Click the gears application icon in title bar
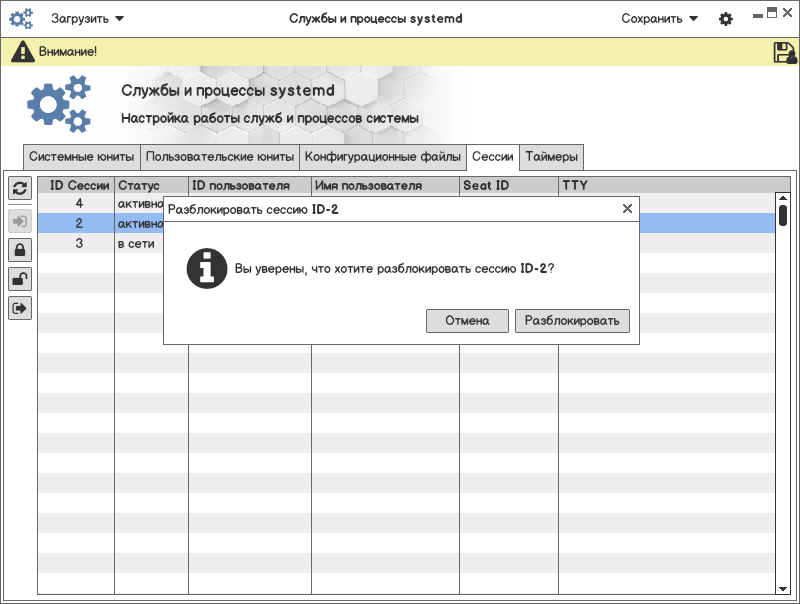The image size is (800, 604). (21, 19)
